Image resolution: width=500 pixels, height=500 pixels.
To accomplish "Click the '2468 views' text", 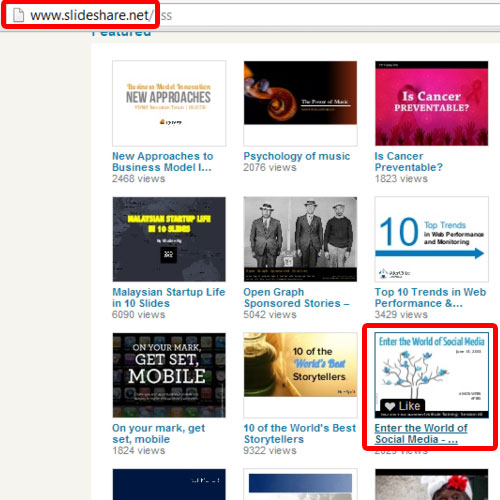I will [x=139, y=179].
